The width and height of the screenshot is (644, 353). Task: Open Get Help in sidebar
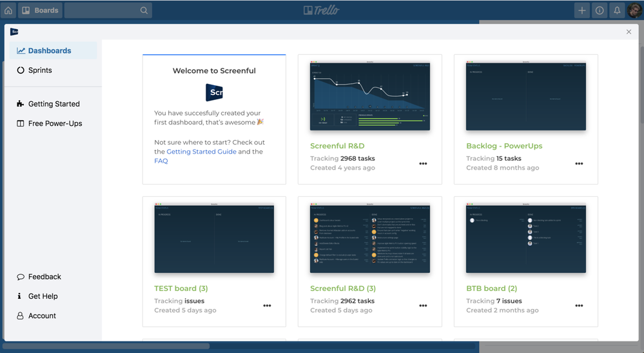tap(53, 296)
